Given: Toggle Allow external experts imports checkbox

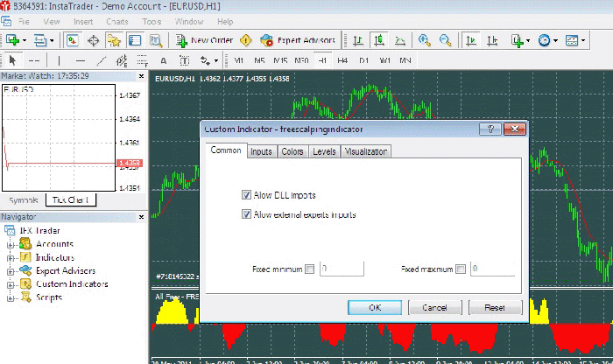Looking at the screenshot, I should [x=246, y=214].
